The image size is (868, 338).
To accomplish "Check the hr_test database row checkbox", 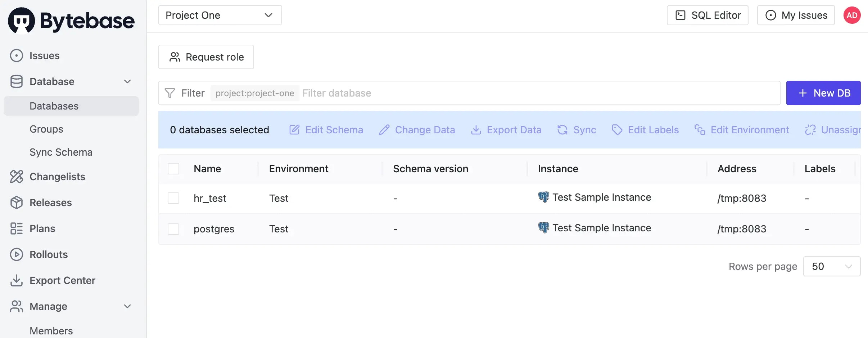I will 173,198.
